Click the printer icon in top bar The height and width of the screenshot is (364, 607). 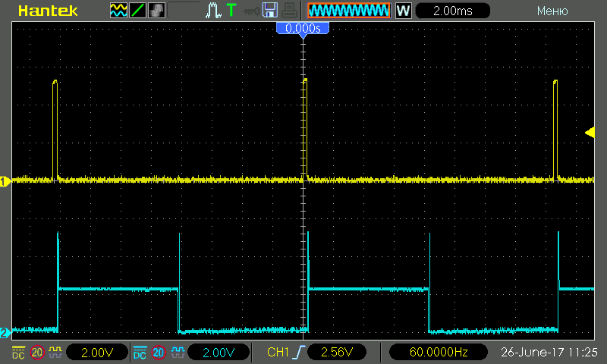[289, 11]
